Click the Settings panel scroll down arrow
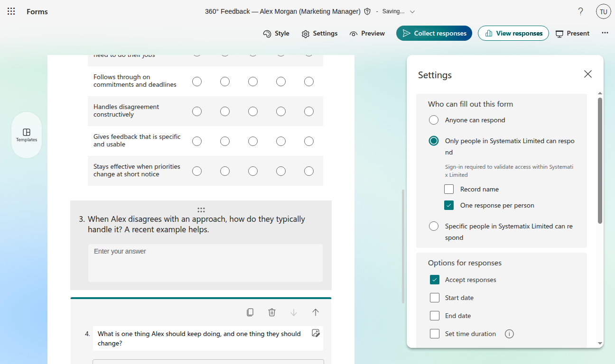 tap(600, 343)
